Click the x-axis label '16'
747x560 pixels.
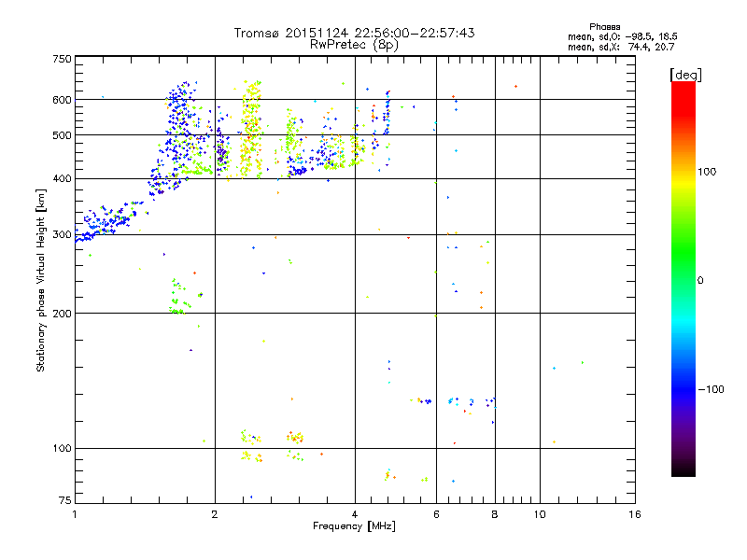coord(635,514)
